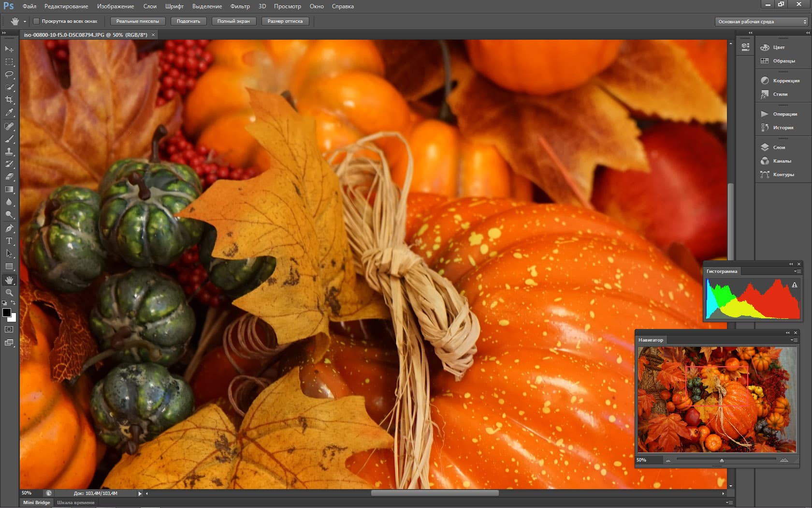Select the Crop tool
Screen dimensions: 812x508
[9, 100]
